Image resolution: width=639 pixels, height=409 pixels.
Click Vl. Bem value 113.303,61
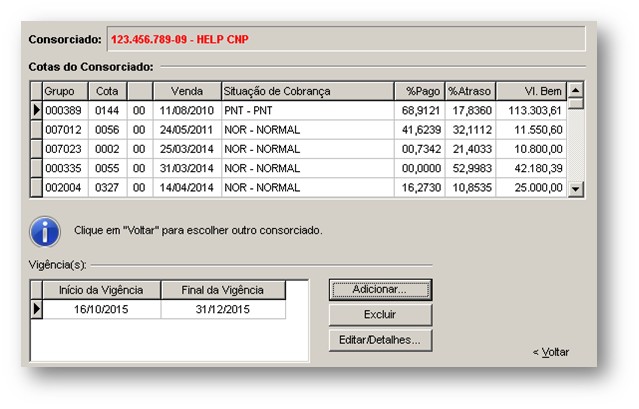[x=531, y=110]
